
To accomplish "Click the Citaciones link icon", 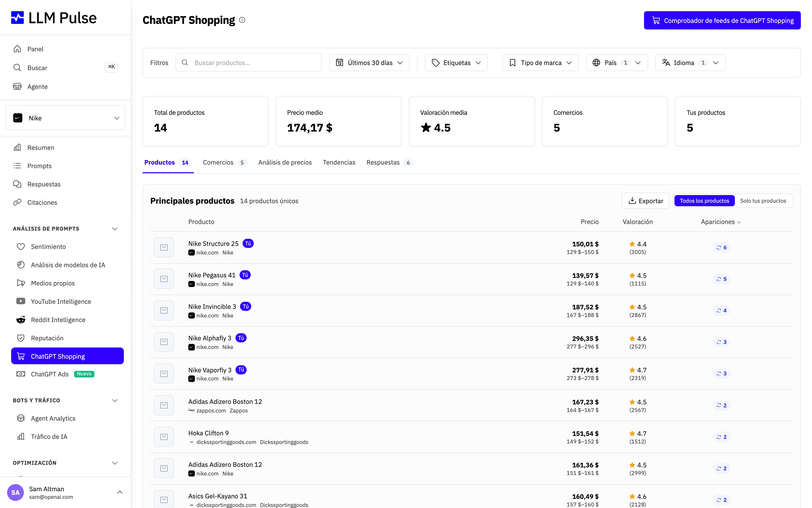I will tap(18, 202).
